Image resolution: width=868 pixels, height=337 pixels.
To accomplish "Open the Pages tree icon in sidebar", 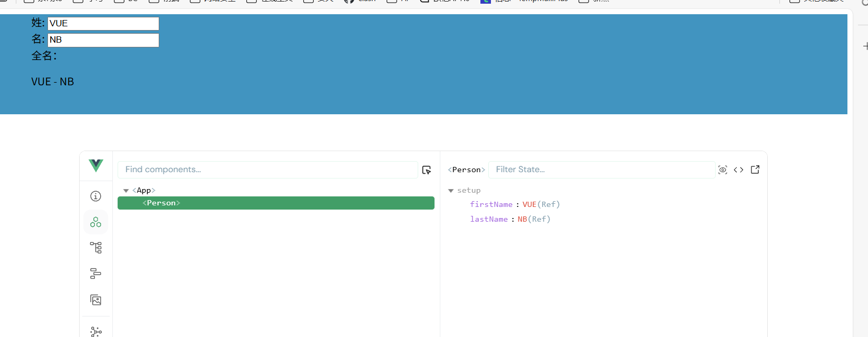I will click(95, 247).
